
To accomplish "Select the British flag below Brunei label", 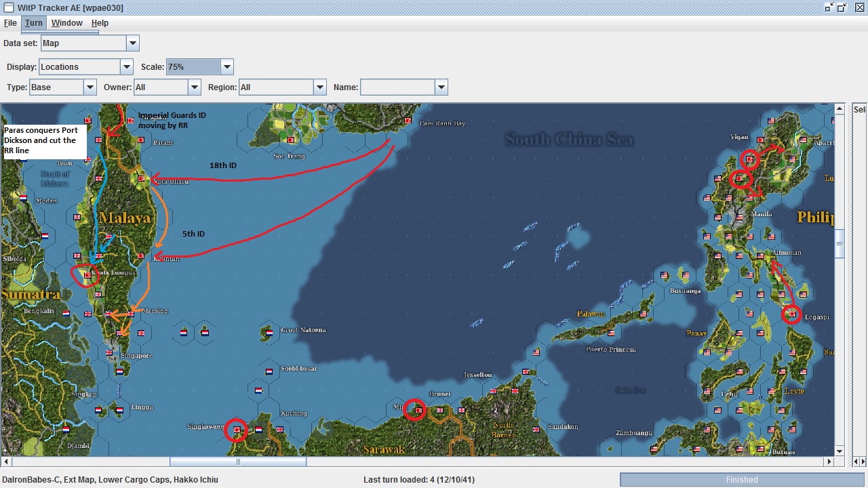I will point(439,410).
